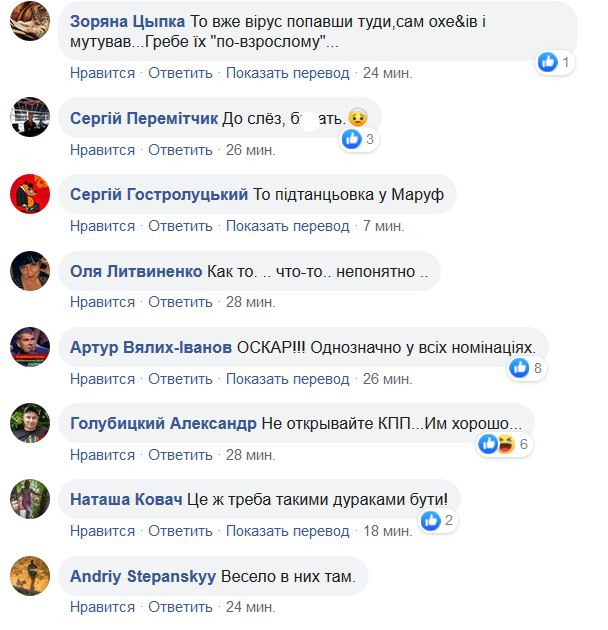Click the 7 мин. timestamp on Гостролуцький's comment
This screenshot has height=630, width=608.
tap(383, 226)
